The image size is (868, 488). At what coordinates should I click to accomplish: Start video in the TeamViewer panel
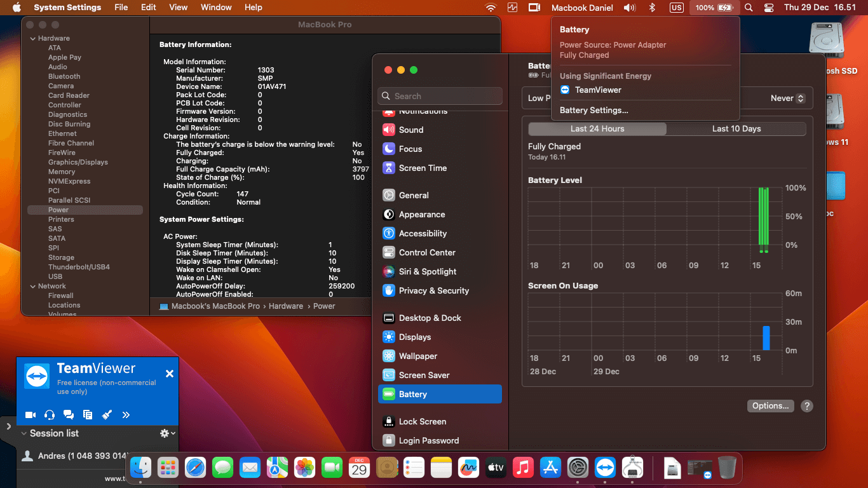[30, 415]
